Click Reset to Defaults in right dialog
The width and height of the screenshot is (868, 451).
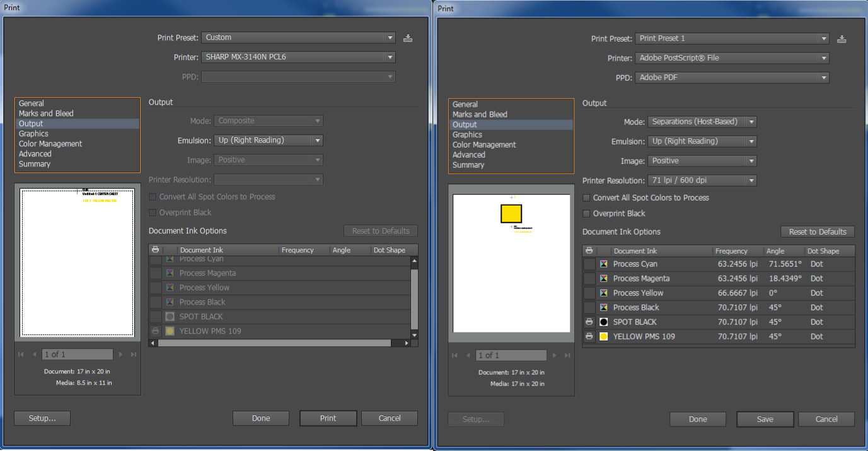click(818, 231)
